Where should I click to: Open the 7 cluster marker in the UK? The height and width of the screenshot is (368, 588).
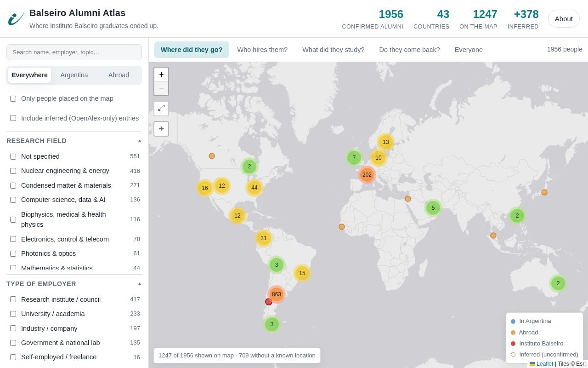pyautogui.click(x=354, y=158)
